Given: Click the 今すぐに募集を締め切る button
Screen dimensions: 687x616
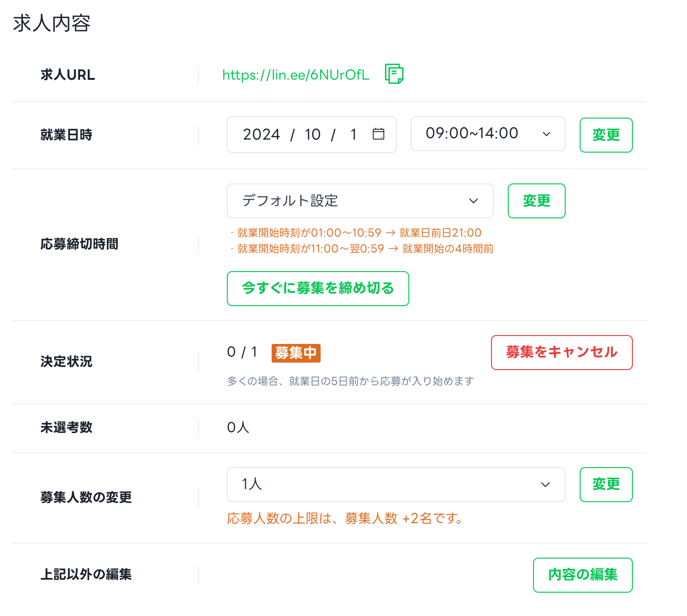Looking at the screenshot, I should click(x=318, y=288).
